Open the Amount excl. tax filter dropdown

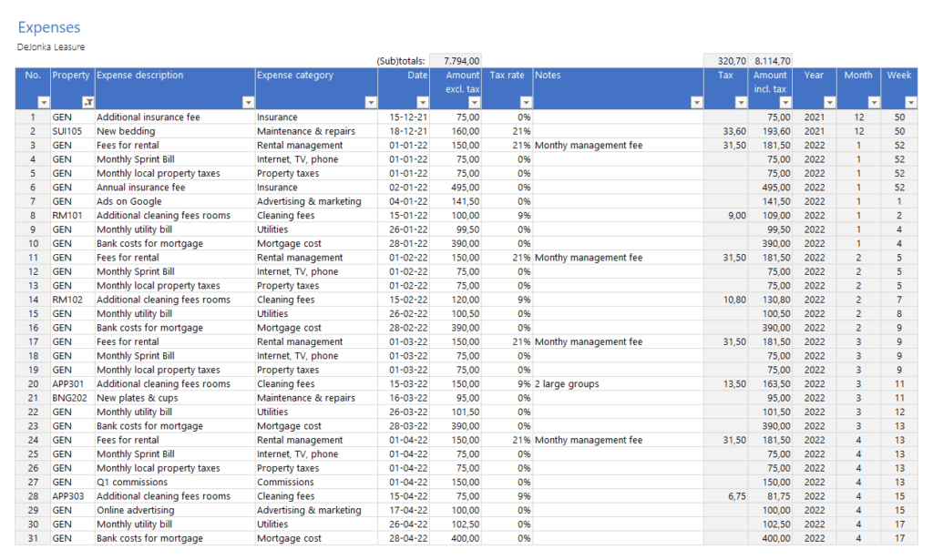coord(476,104)
